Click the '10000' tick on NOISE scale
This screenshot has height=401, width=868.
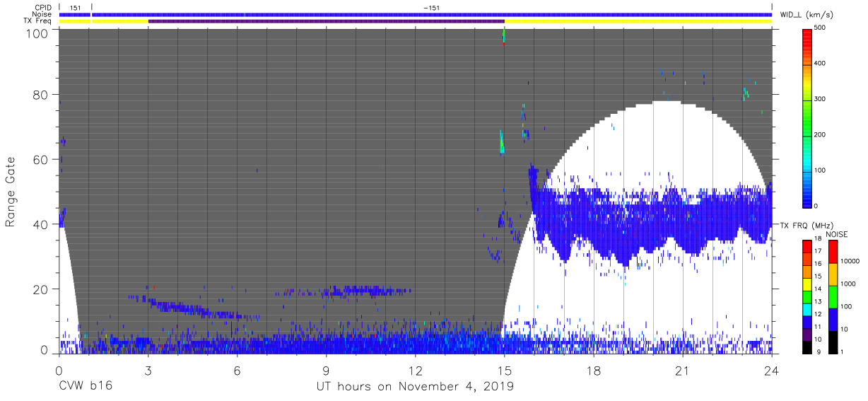850,262
